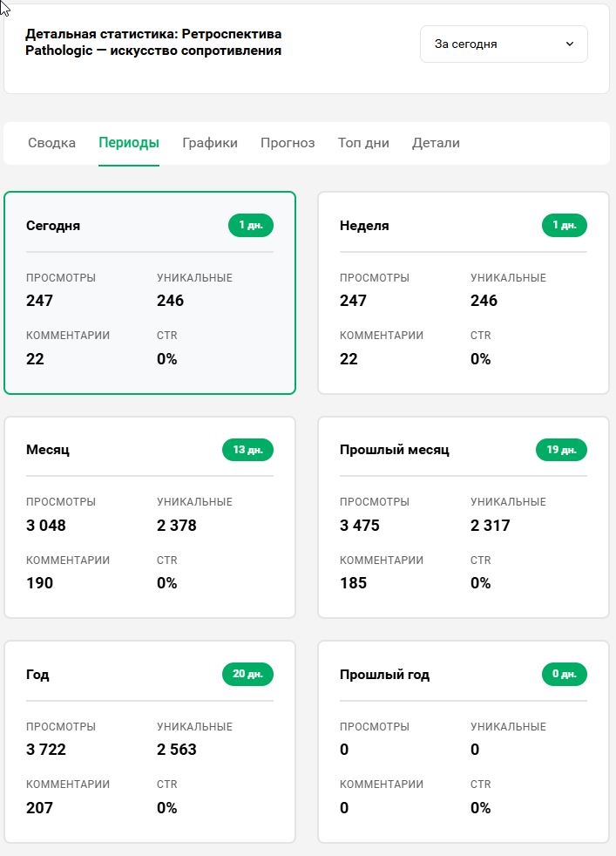Screen dimensions: 616x856
Task: Click the '19 дн.' badge on Прошлый месяц
Action: 561,451
